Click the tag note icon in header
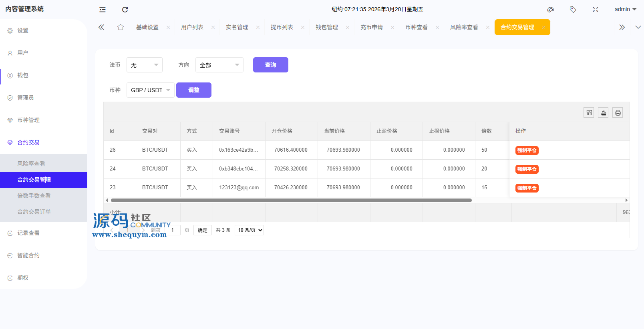The width and height of the screenshot is (644, 329). point(573,10)
